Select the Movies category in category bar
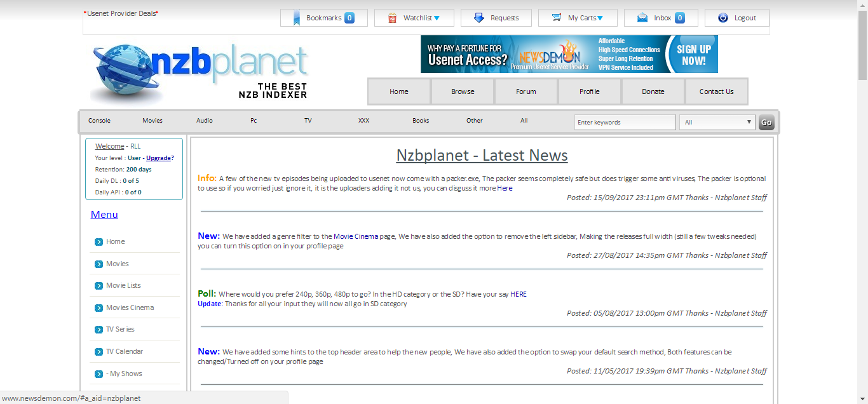The image size is (868, 404). pos(153,121)
